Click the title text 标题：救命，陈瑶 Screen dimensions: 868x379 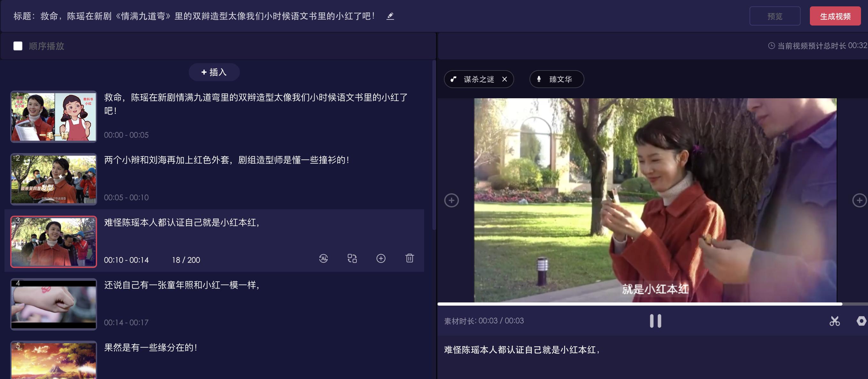194,16
